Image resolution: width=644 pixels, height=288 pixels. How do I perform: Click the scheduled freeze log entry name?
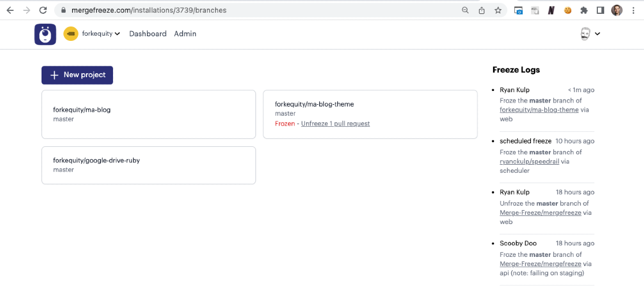tap(526, 141)
